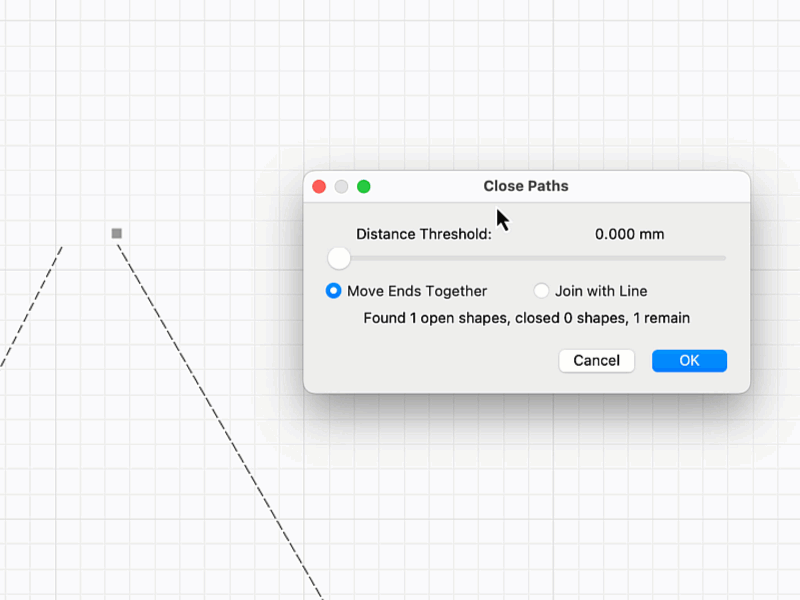800x600 pixels.
Task: Click the Distance Threshold label
Action: point(424,234)
